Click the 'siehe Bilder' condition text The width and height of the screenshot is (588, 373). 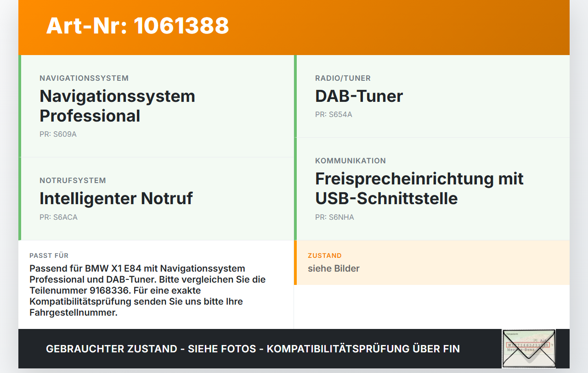(334, 268)
